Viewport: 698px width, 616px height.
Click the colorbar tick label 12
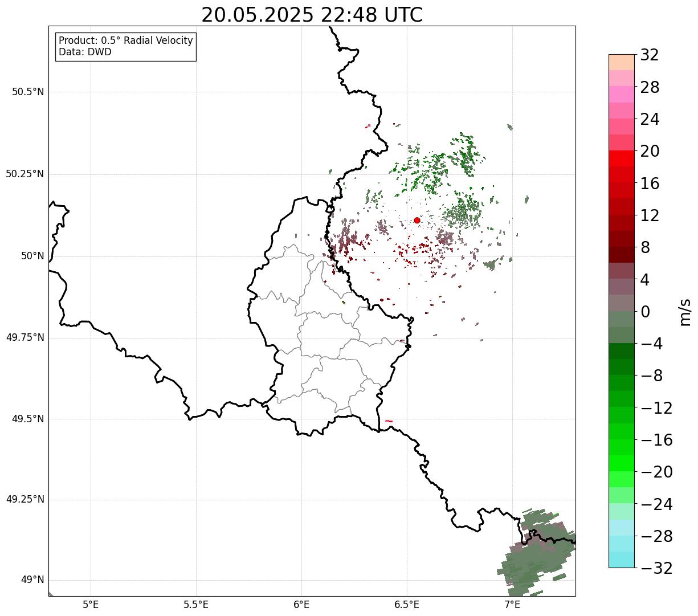[x=650, y=215]
